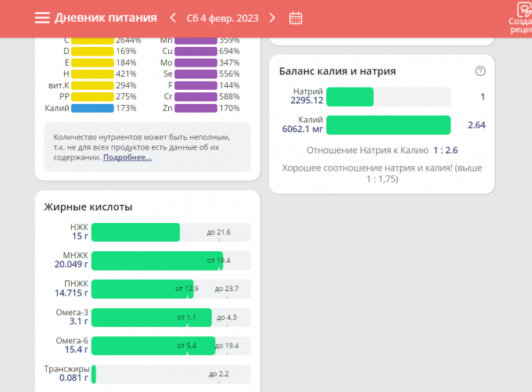Click the Калий balance bar
The image size is (532, 392).
pyautogui.click(x=388, y=125)
